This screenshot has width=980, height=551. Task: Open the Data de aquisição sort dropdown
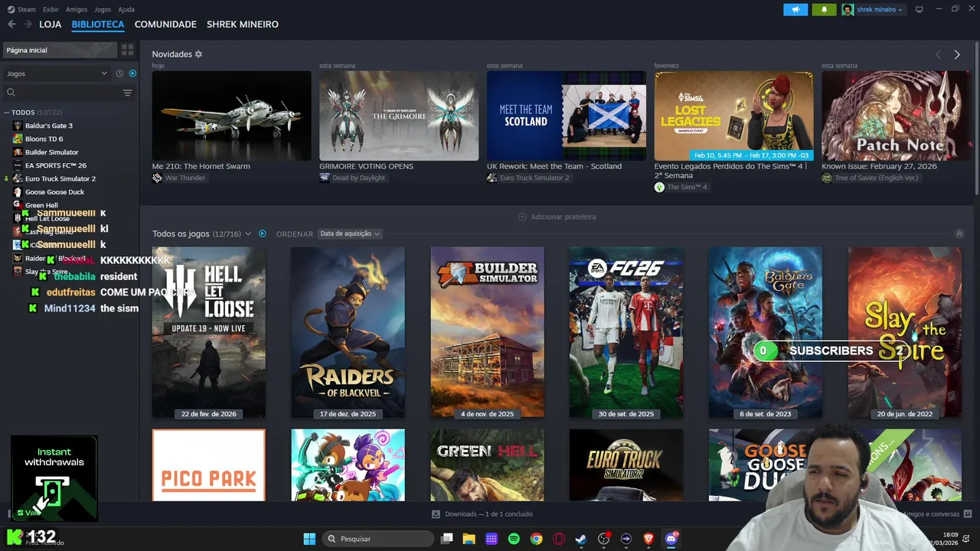point(350,233)
